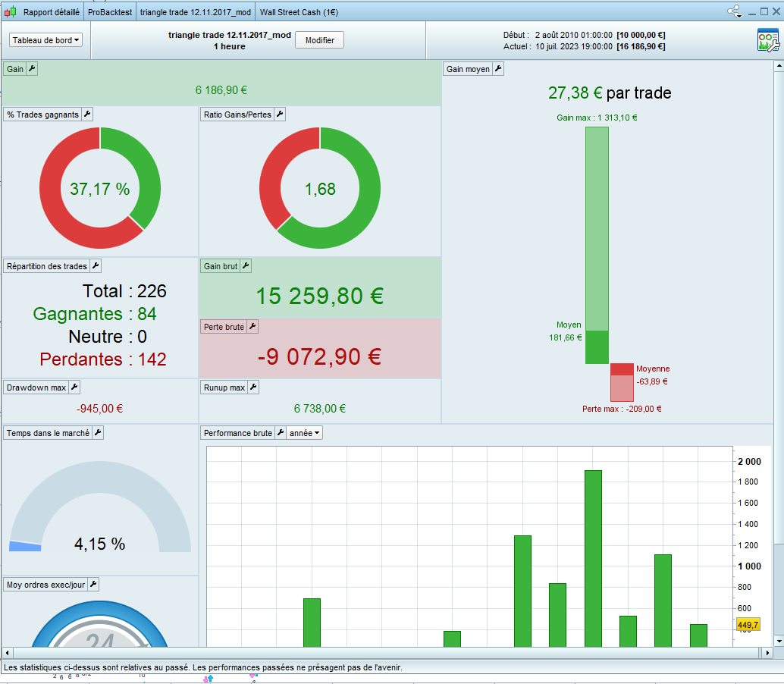Viewport: 784px width, 684px height.
Task: Open wrench settings for Ratio Gains/Pertes
Action: tap(280, 114)
